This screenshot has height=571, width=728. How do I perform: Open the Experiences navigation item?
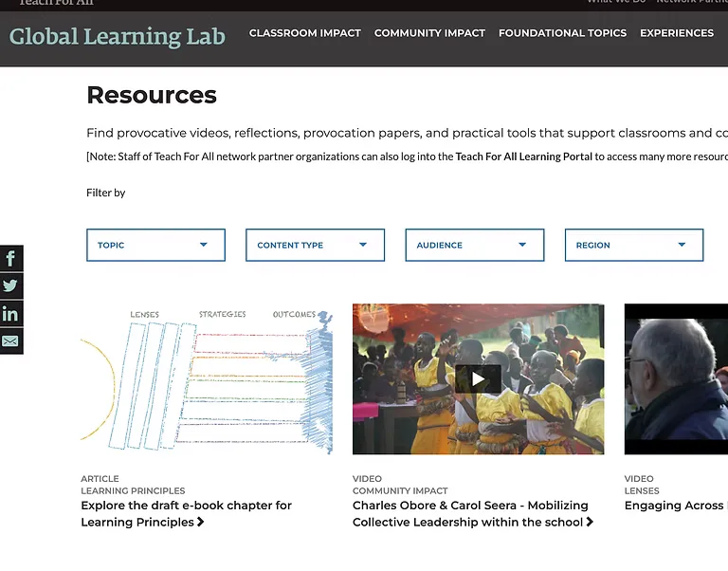click(677, 33)
